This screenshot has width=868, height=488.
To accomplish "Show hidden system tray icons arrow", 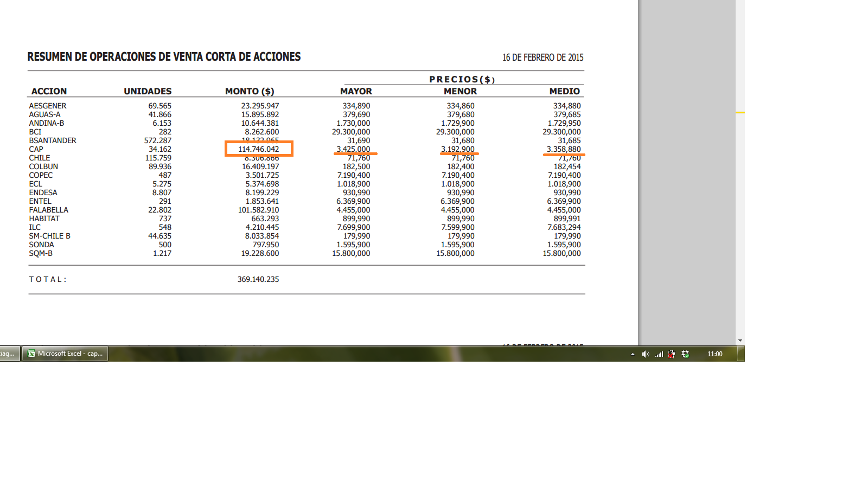I will (633, 354).
